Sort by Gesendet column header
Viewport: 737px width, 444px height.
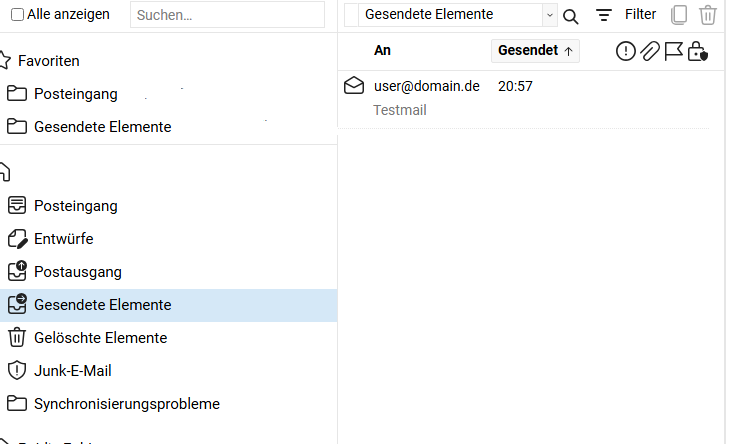535,51
